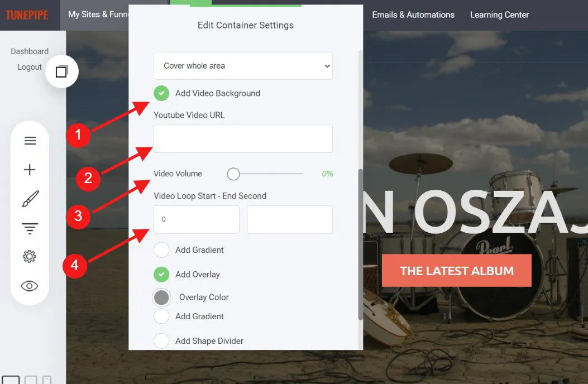This screenshot has height=384, width=588.
Task: Open the gear settings icon
Action: (x=30, y=257)
